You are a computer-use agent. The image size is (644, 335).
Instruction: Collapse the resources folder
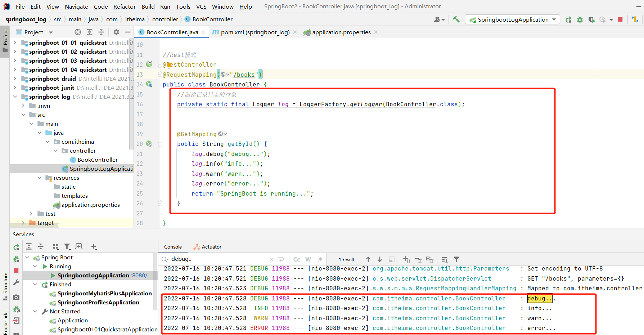point(40,178)
